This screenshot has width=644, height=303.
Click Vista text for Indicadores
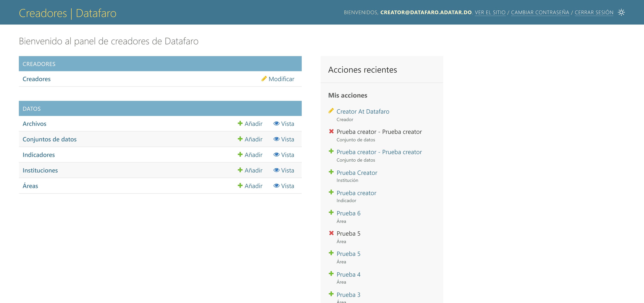(287, 155)
